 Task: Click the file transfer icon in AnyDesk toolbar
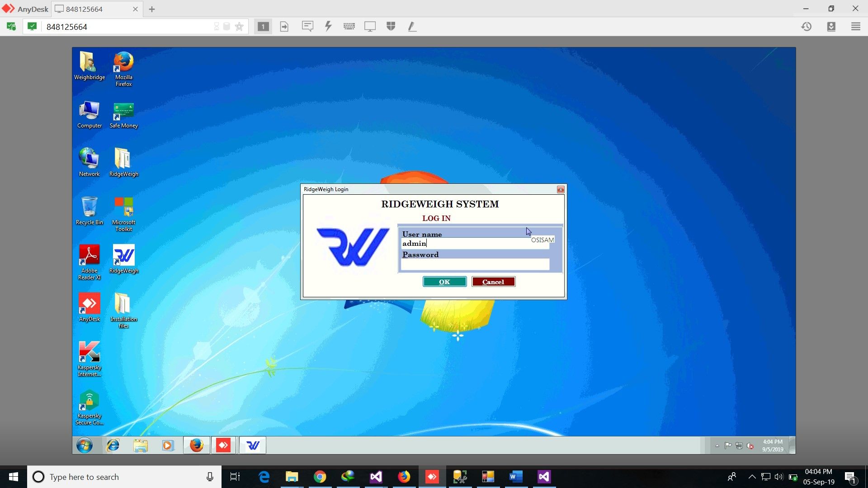coord(284,27)
